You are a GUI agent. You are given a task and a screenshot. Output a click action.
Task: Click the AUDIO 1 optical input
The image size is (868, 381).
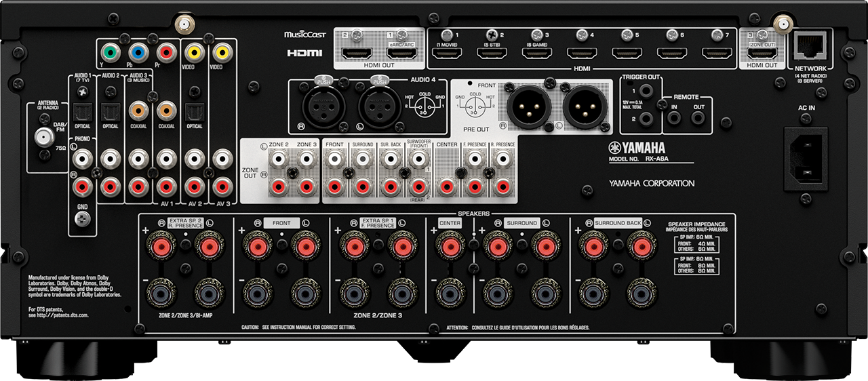[83, 111]
